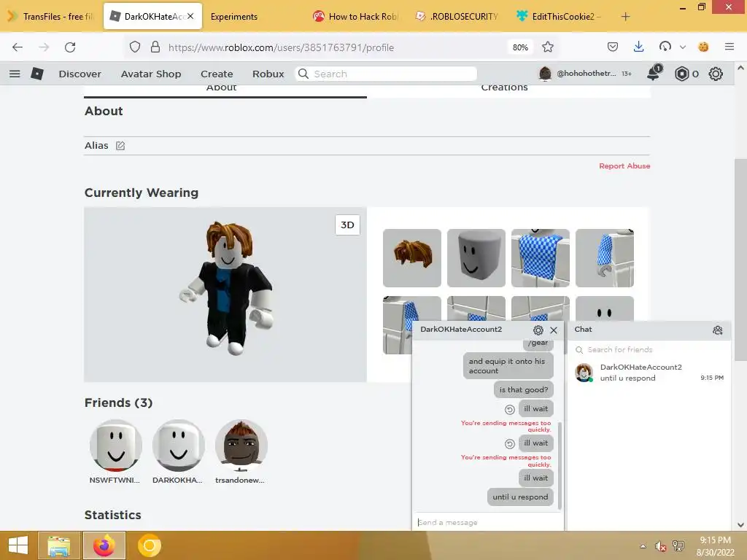Open the EditThisCookie extension cookie icon
The width and height of the screenshot is (747, 560).
click(x=703, y=47)
